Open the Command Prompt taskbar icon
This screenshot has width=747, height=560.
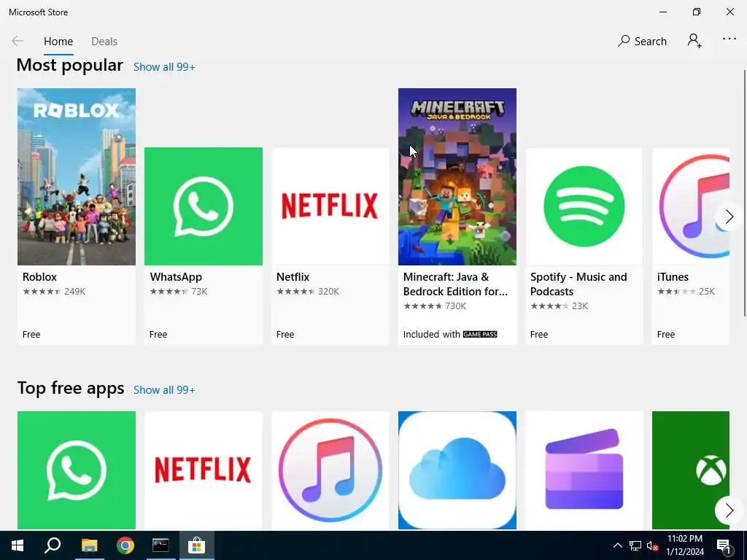click(x=160, y=545)
